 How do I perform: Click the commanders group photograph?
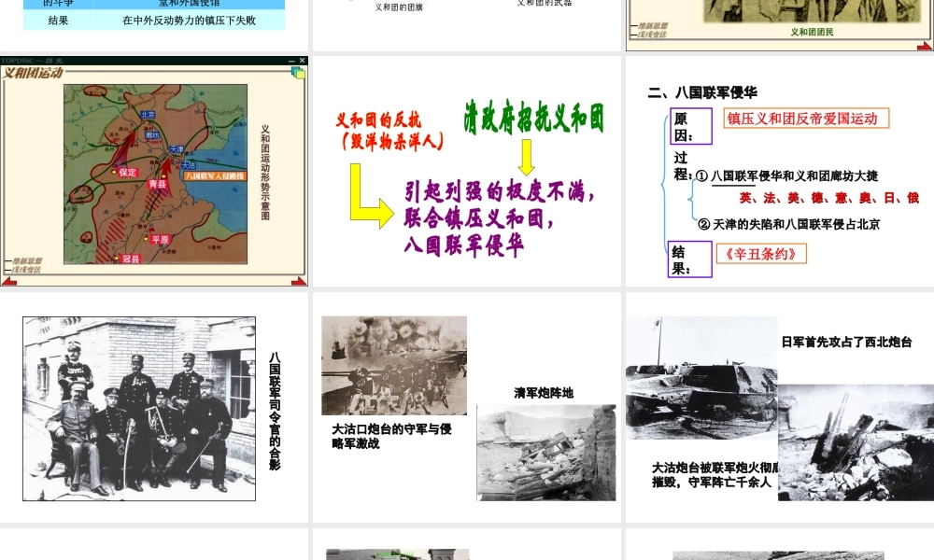pyautogui.click(x=139, y=409)
